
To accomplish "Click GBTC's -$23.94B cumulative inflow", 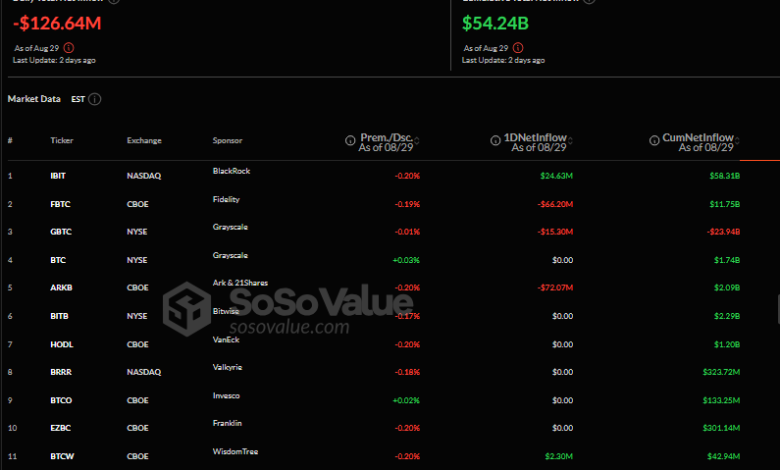I will [723, 231].
